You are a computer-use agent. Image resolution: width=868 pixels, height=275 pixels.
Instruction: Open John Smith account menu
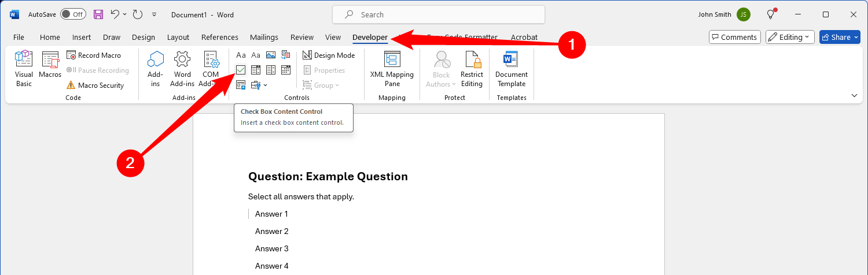pyautogui.click(x=724, y=14)
